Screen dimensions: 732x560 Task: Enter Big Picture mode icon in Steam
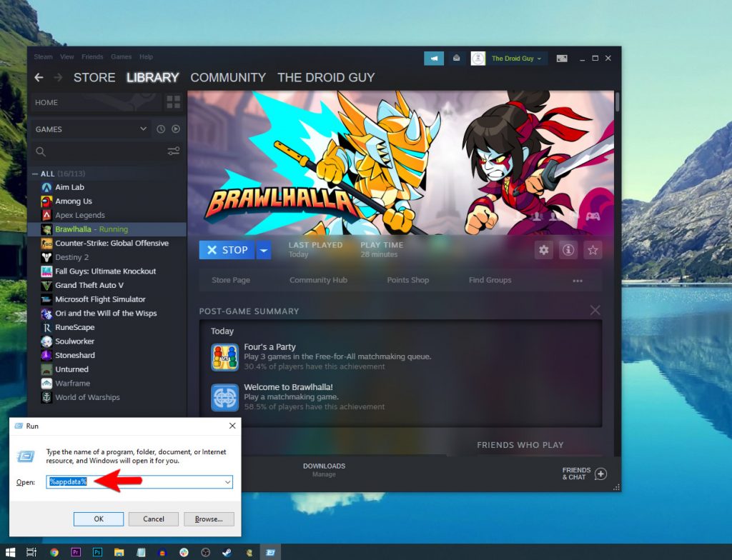[562, 59]
